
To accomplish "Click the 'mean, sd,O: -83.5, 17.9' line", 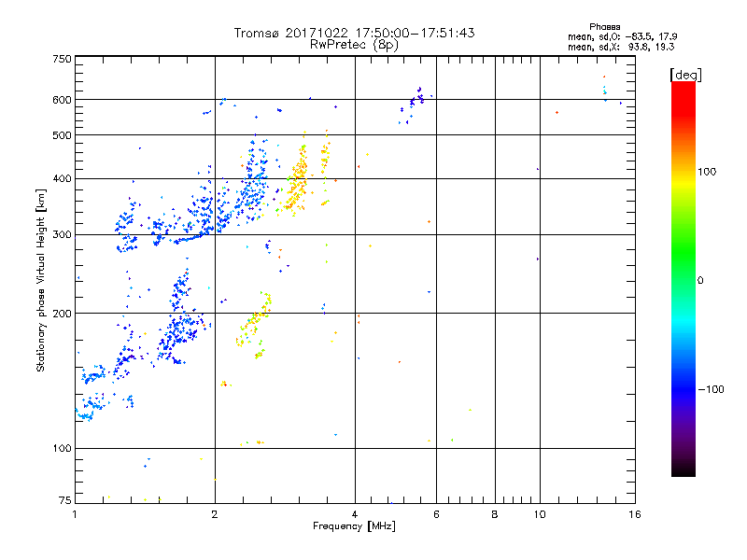I will [x=622, y=36].
